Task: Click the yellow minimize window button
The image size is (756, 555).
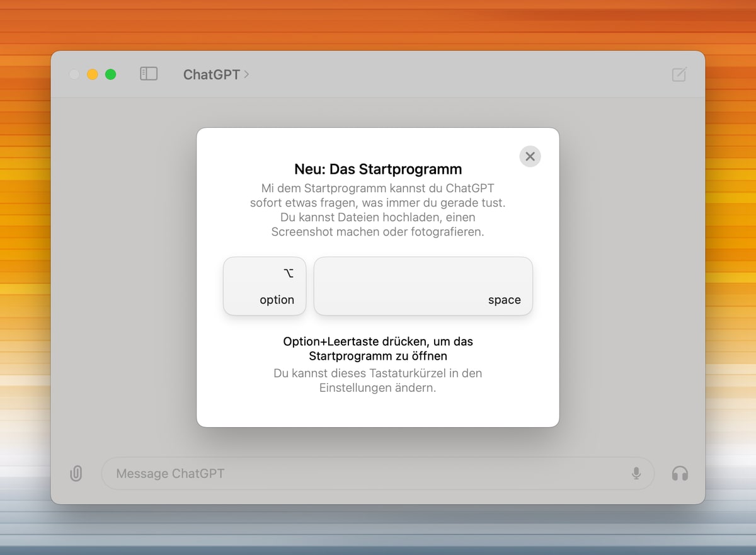Action: pos(93,74)
